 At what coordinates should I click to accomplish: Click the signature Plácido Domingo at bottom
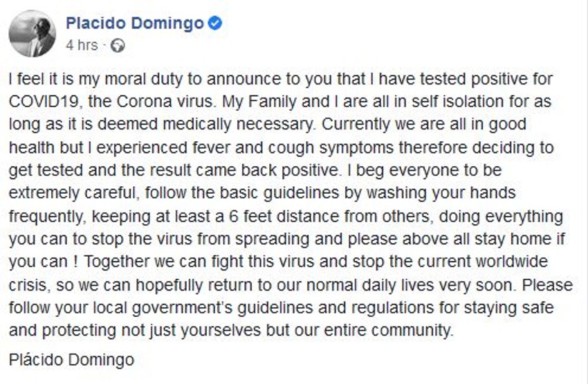click(x=72, y=360)
